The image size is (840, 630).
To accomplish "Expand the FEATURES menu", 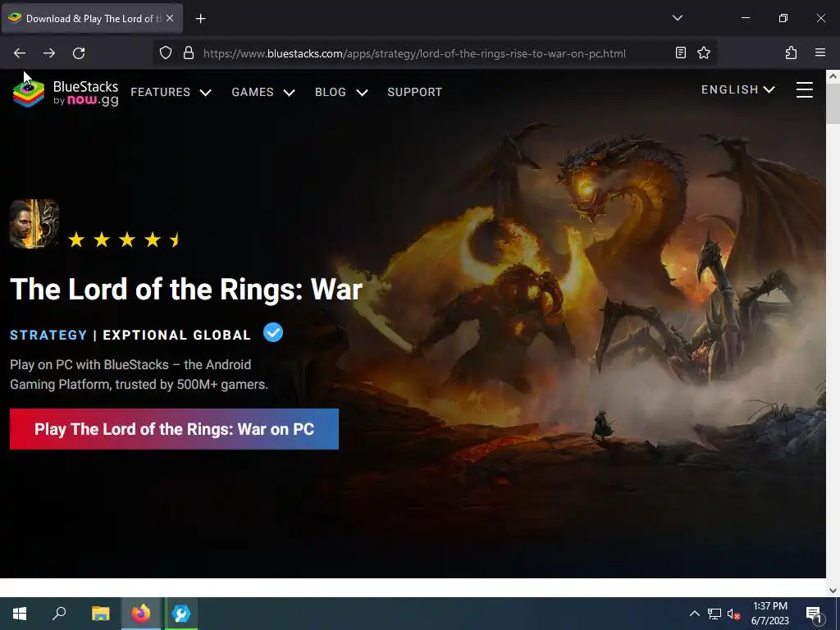I will tap(171, 92).
